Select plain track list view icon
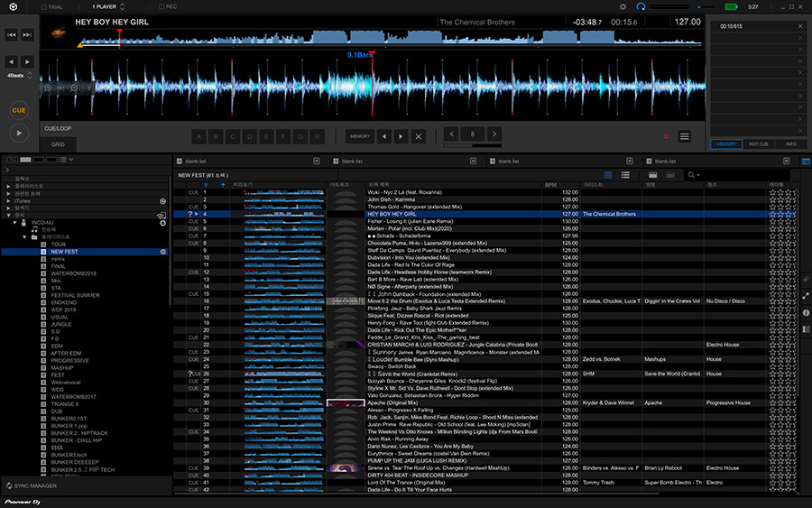 (x=625, y=175)
